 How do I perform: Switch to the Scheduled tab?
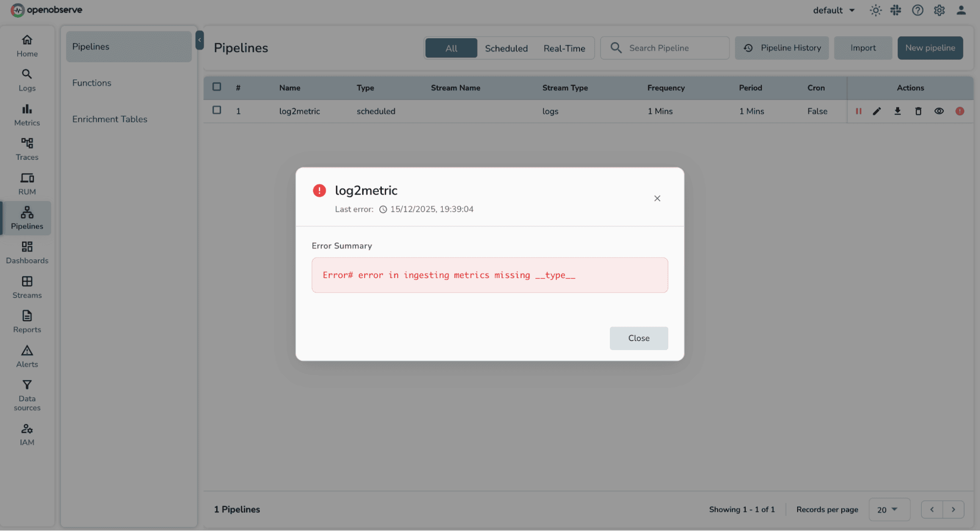[x=506, y=48]
